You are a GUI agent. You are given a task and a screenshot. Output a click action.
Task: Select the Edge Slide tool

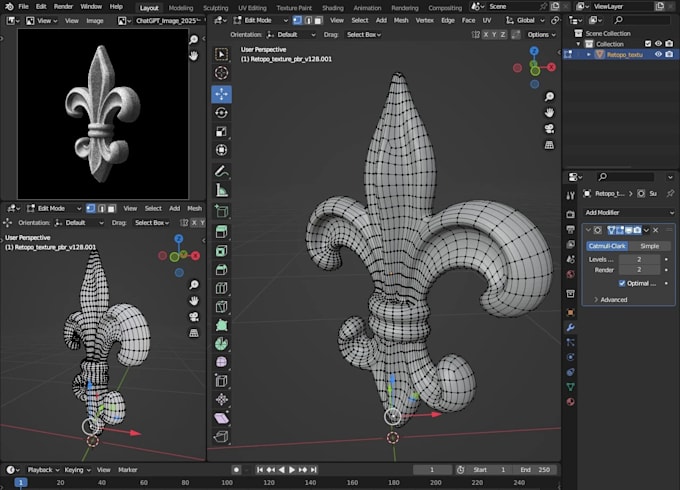tap(221, 381)
